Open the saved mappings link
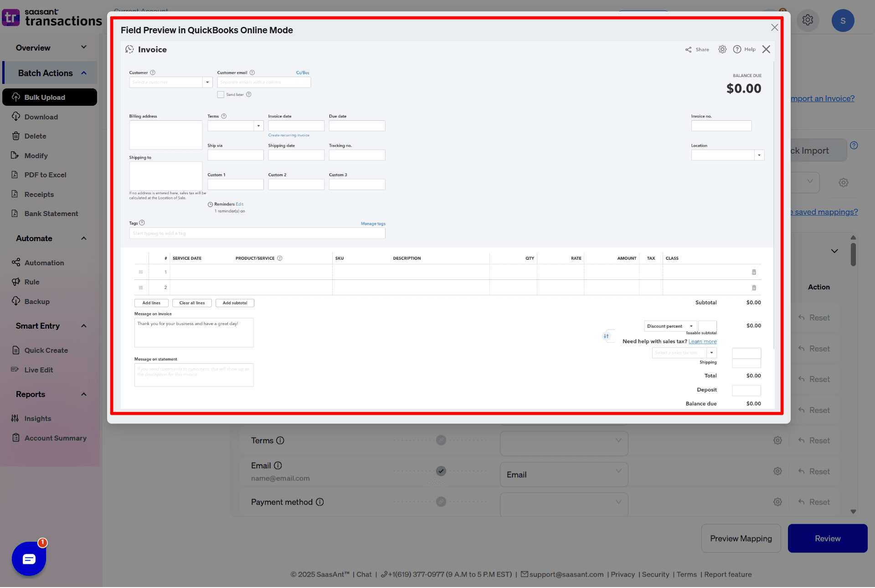875x588 pixels. click(824, 212)
